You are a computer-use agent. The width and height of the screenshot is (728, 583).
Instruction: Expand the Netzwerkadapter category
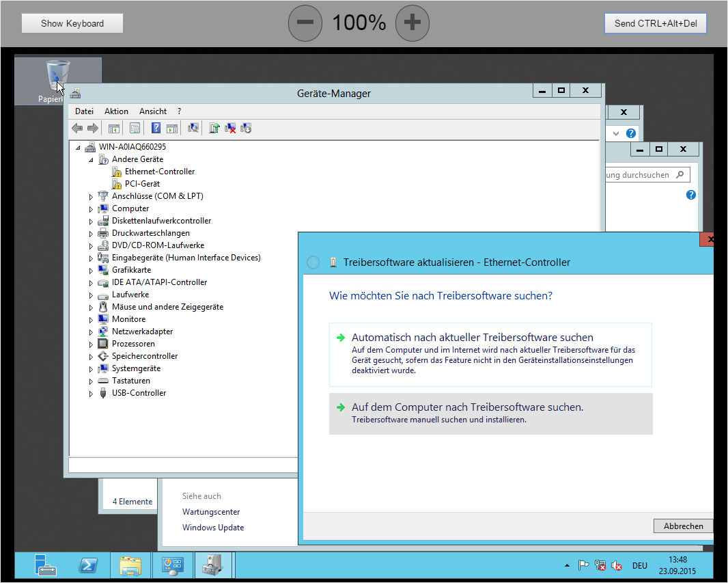point(91,332)
